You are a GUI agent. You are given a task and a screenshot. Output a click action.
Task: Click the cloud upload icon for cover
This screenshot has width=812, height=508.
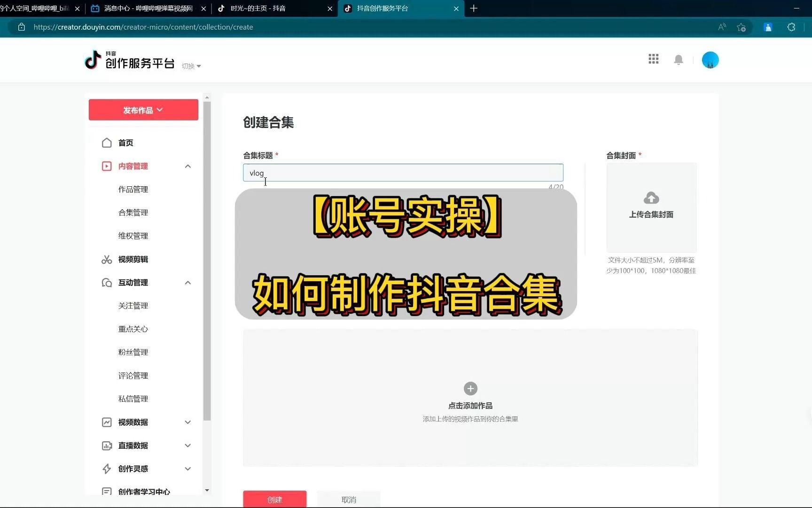pos(651,198)
